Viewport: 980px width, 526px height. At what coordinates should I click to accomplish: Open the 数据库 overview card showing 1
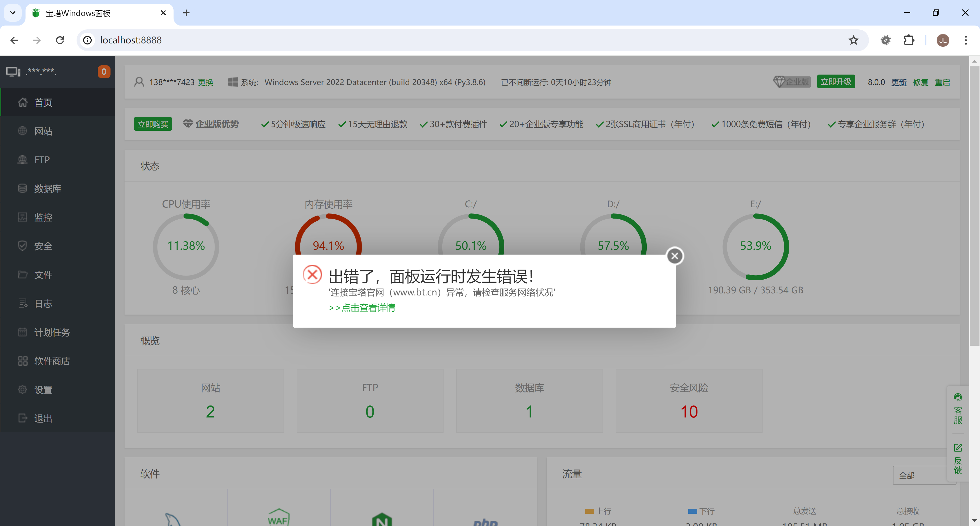pos(530,400)
